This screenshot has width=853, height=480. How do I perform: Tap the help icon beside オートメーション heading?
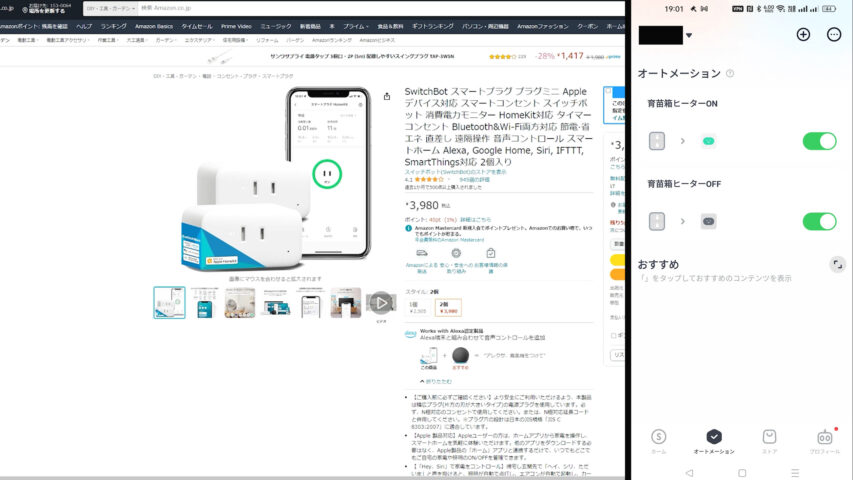(x=733, y=74)
